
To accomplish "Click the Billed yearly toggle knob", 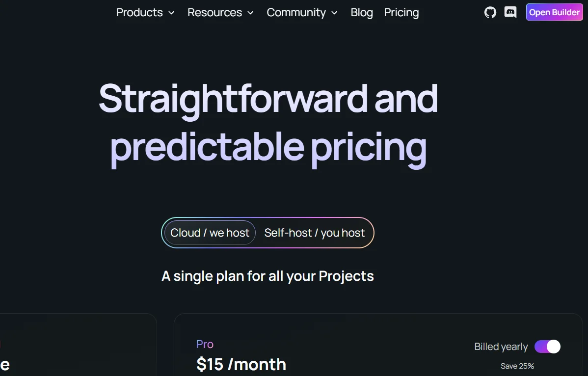I will tap(554, 347).
